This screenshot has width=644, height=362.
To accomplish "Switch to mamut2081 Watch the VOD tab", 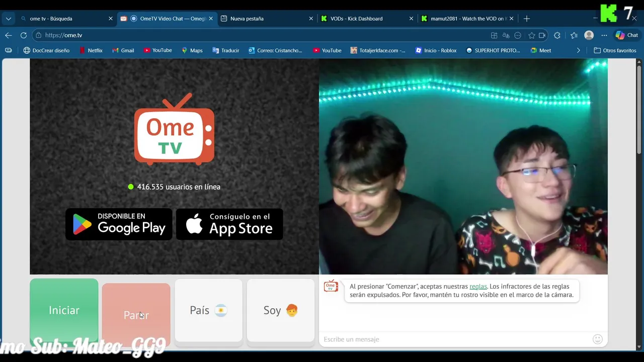I will click(x=467, y=19).
